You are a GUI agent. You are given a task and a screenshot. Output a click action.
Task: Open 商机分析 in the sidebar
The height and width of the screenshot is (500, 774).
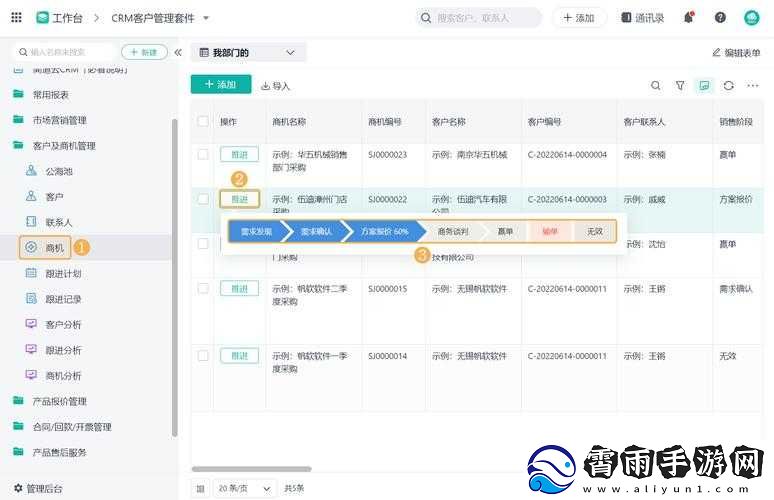click(x=63, y=376)
